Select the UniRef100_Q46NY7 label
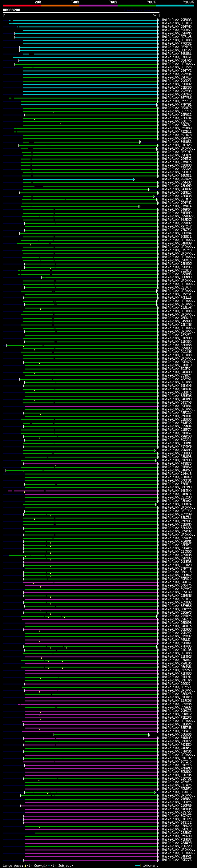Screen dimensions: 197x868 click(177, 748)
